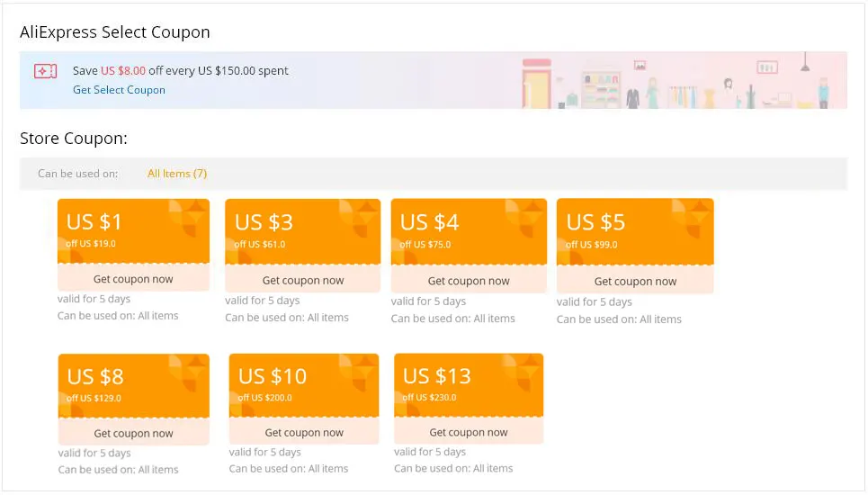
Task: Get the US $10 coupon now
Action: pyautogui.click(x=303, y=433)
